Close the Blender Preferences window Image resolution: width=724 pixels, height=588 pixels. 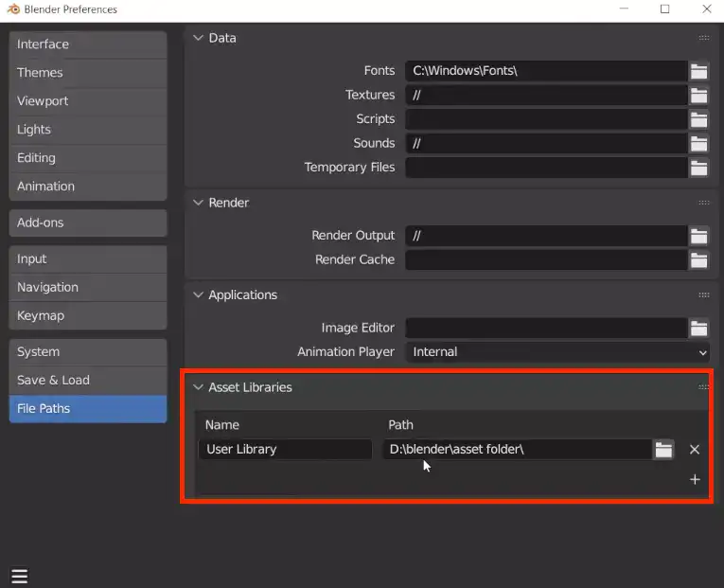[706, 9]
